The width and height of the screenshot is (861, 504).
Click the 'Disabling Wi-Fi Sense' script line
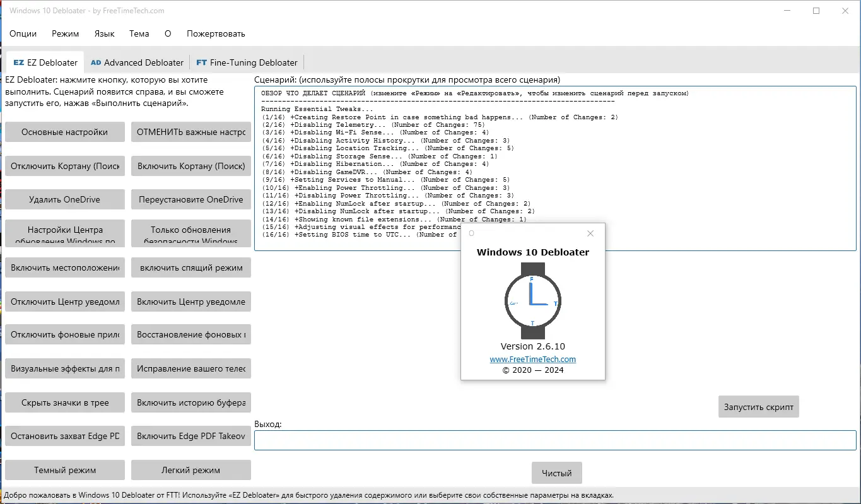[x=375, y=133]
